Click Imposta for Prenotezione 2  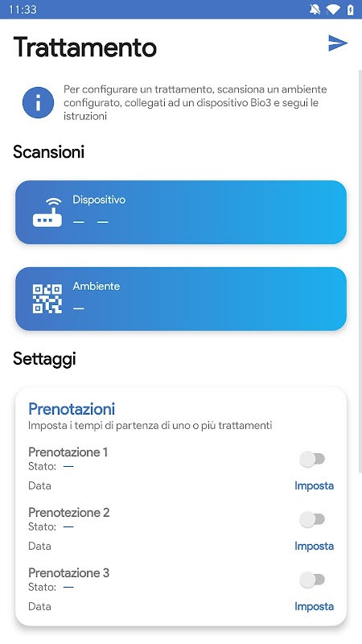tap(314, 546)
